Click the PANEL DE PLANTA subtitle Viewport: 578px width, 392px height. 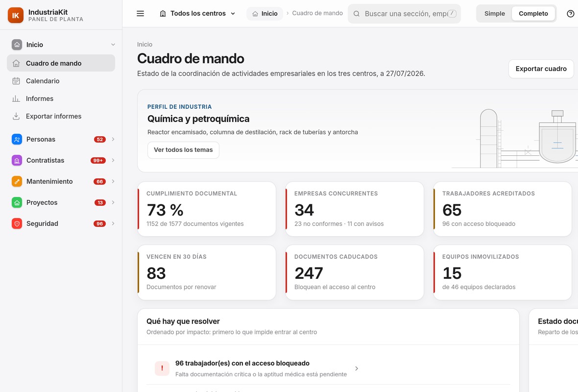coord(56,19)
